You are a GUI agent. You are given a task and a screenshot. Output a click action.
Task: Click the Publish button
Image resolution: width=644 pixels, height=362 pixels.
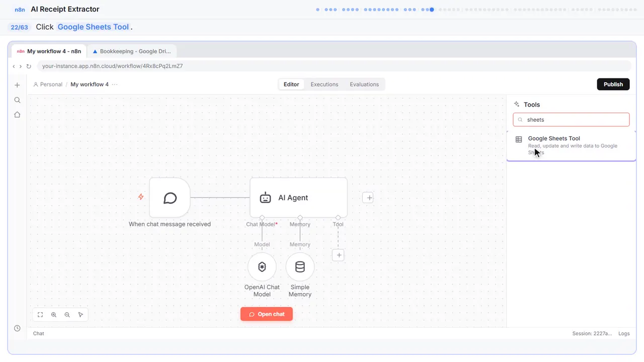pyautogui.click(x=613, y=84)
